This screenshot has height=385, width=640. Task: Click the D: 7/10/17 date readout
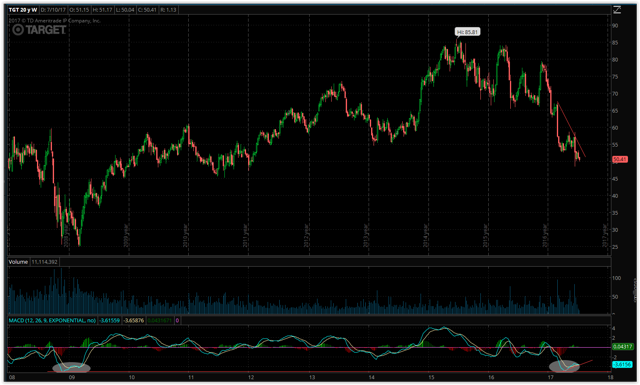coord(53,10)
